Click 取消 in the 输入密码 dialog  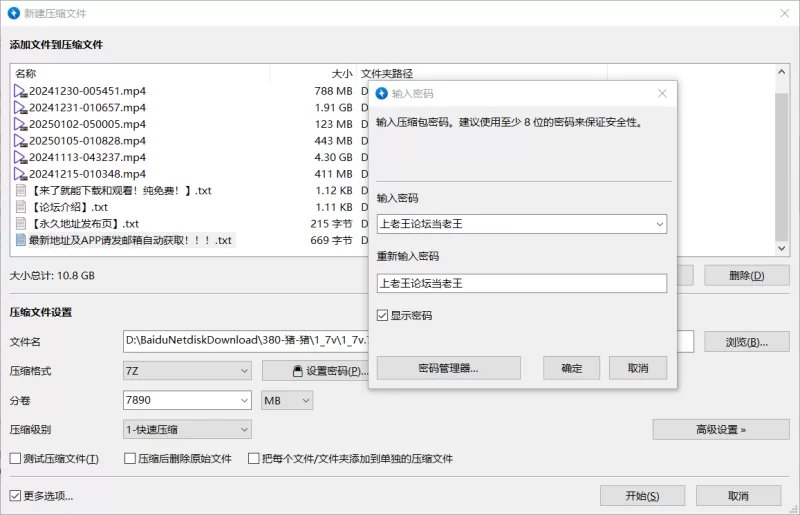(x=638, y=368)
